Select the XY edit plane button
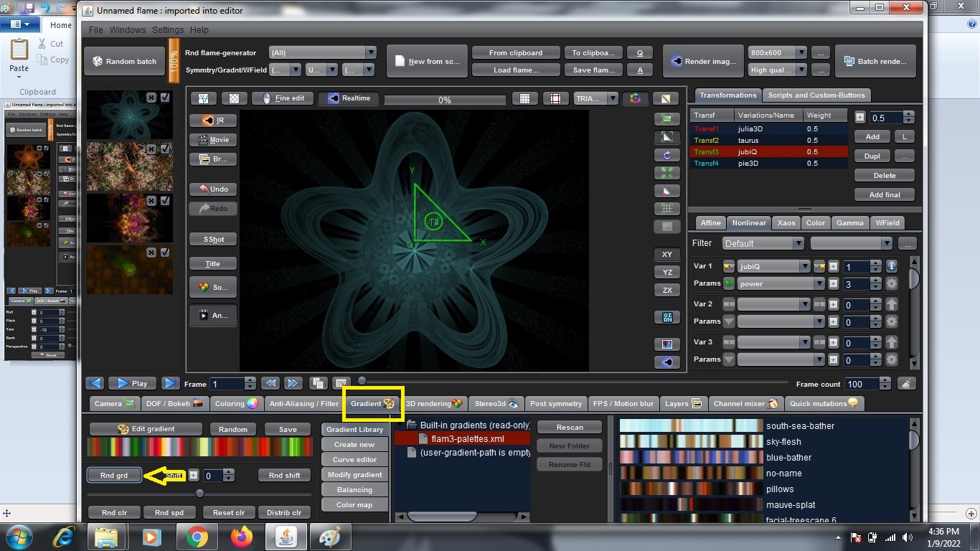 tap(666, 254)
